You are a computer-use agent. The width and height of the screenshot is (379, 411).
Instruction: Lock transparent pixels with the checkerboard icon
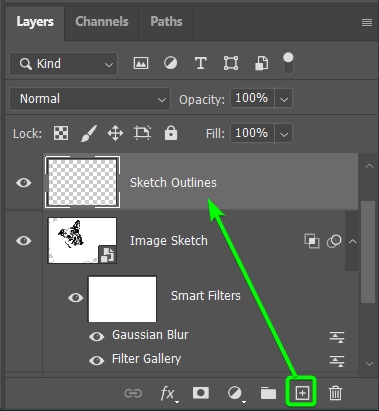(x=61, y=133)
